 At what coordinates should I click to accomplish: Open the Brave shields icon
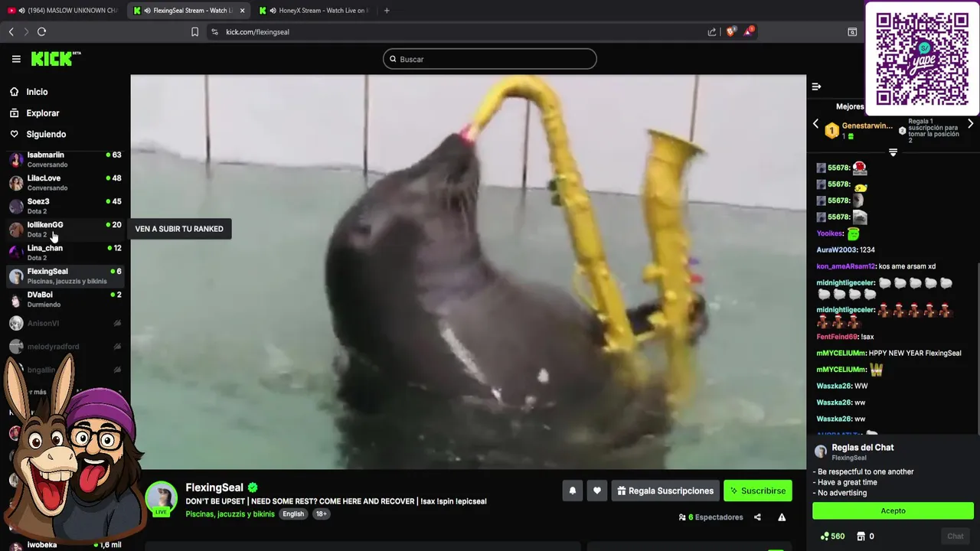pos(730,31)
